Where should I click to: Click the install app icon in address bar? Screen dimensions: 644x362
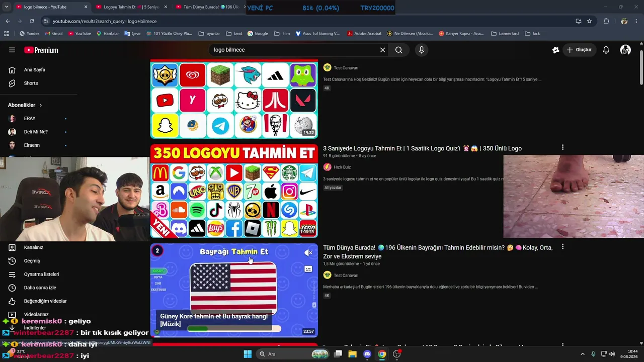(x=579, y=21)
